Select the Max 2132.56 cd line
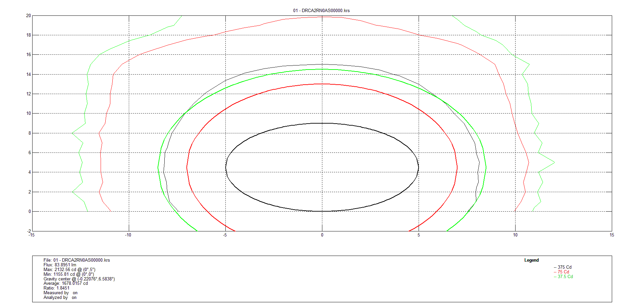This screenshot has height=308, width=644. click(69, 270)
